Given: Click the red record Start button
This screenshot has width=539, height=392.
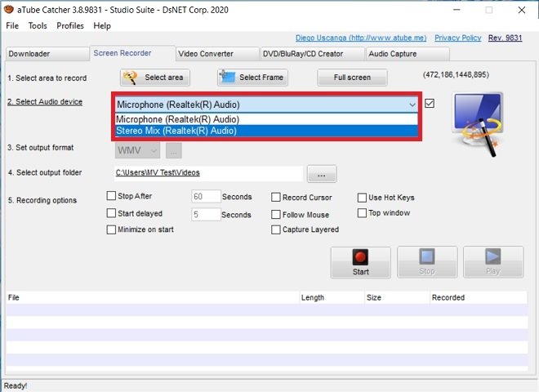Looking at the screenshot, I should coord(361,262).
